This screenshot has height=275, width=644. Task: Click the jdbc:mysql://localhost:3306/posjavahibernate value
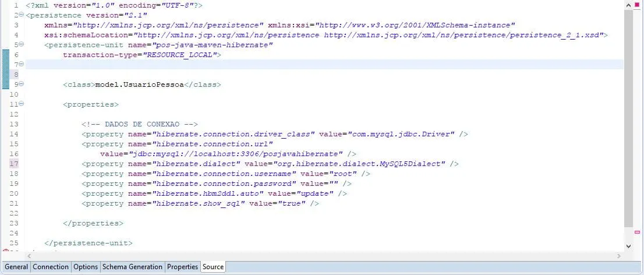[236, 153]
